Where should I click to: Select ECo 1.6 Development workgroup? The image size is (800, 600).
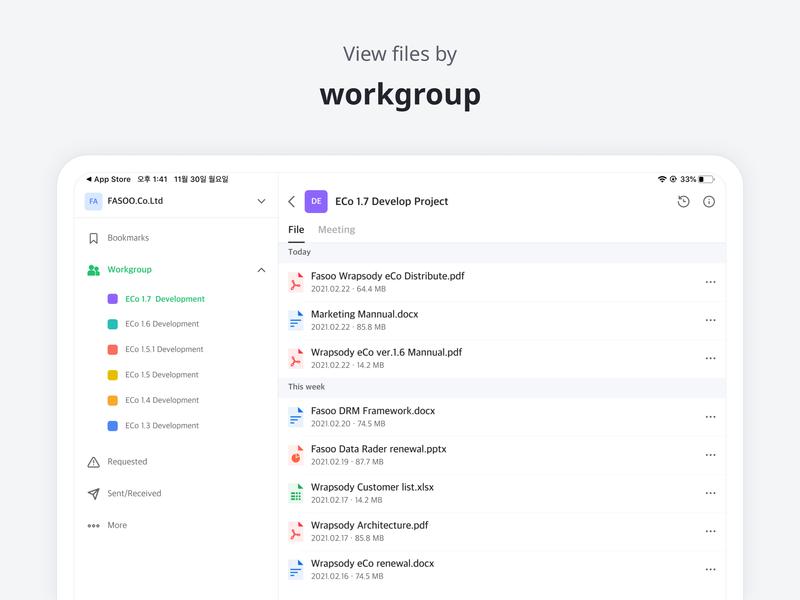coord(162,324)
